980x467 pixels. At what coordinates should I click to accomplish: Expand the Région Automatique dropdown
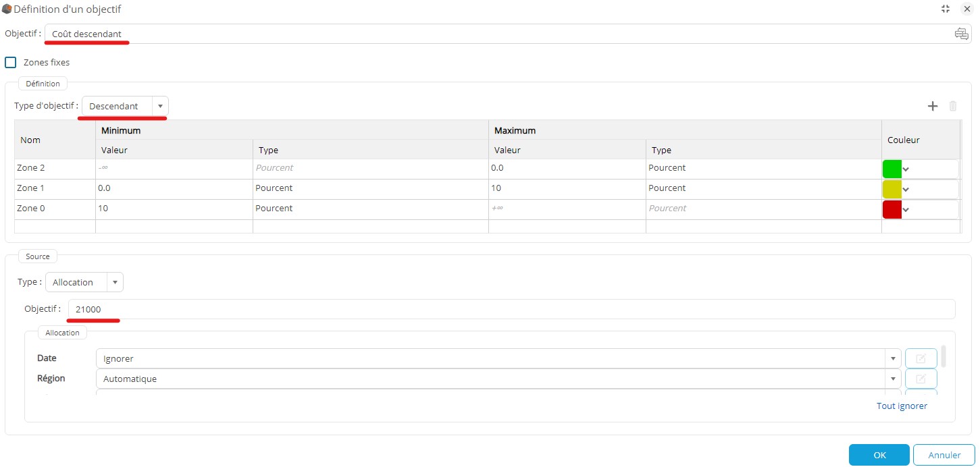click(893, 379)
